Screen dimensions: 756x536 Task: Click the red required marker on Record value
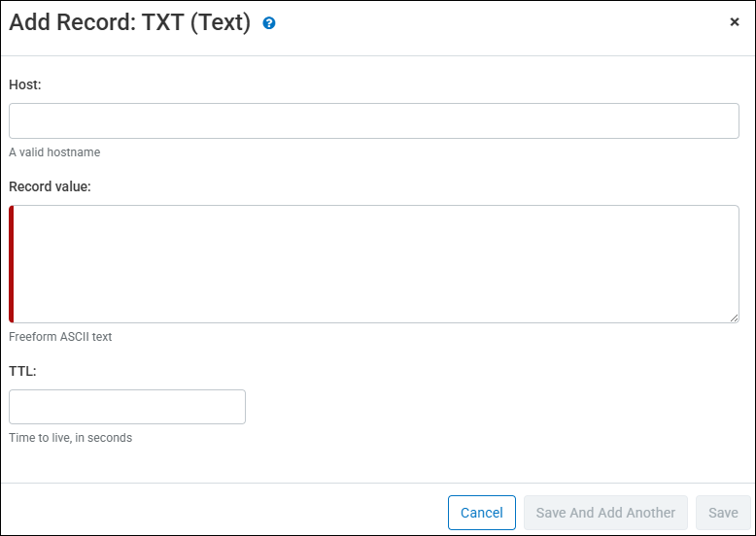point(11,264)
